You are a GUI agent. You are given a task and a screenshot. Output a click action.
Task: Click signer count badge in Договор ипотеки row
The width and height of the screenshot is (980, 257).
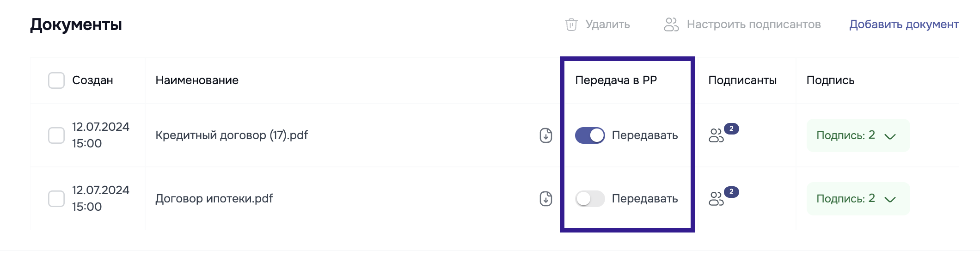(x=731, y=191)
